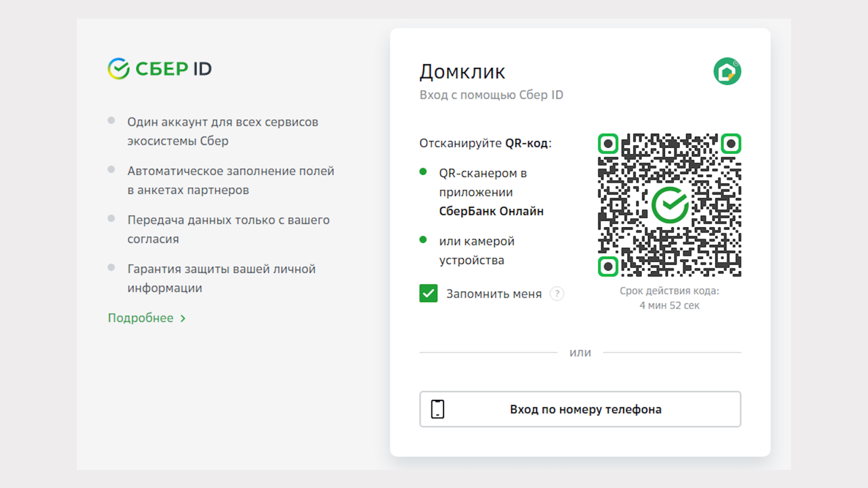Image resolution: width=868 pixels, height=488 pixels.
Task: Click the 4 мин 52 сек timer
Action: [670, 305]
